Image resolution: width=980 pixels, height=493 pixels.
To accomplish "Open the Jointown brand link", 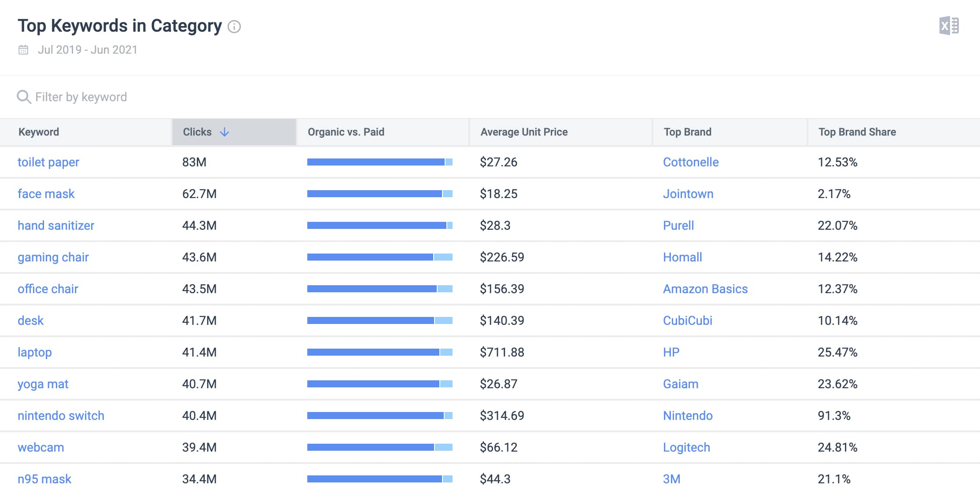I will 688,194.
